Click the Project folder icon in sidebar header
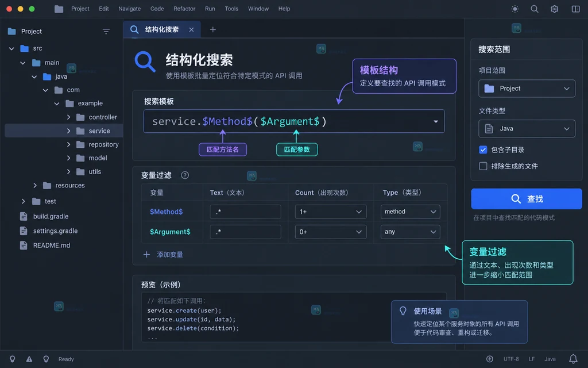The height and width of the screenshot is (368, 588). click(x=12, y=32)
